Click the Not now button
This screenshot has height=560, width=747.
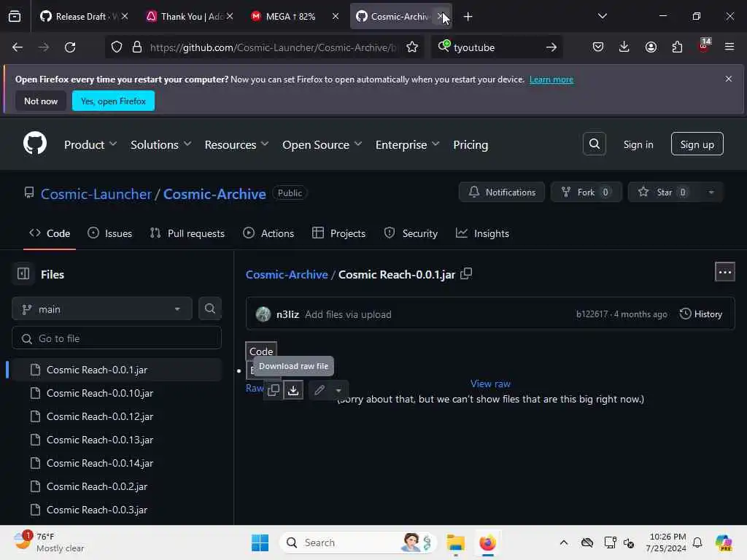(41, 101)
